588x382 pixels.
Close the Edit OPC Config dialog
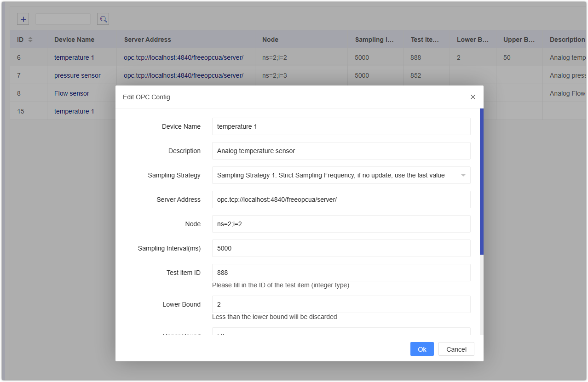[473, 97]
